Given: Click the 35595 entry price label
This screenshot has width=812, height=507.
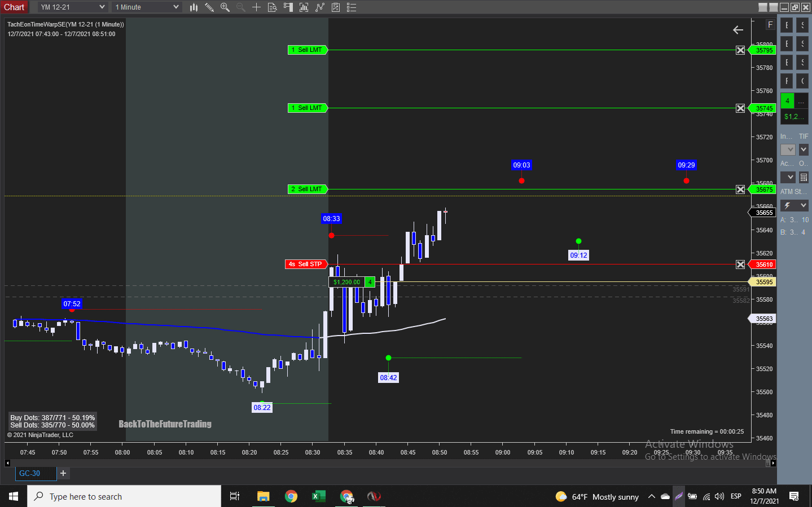Looking at the screenshot, I should click(763, 282).
